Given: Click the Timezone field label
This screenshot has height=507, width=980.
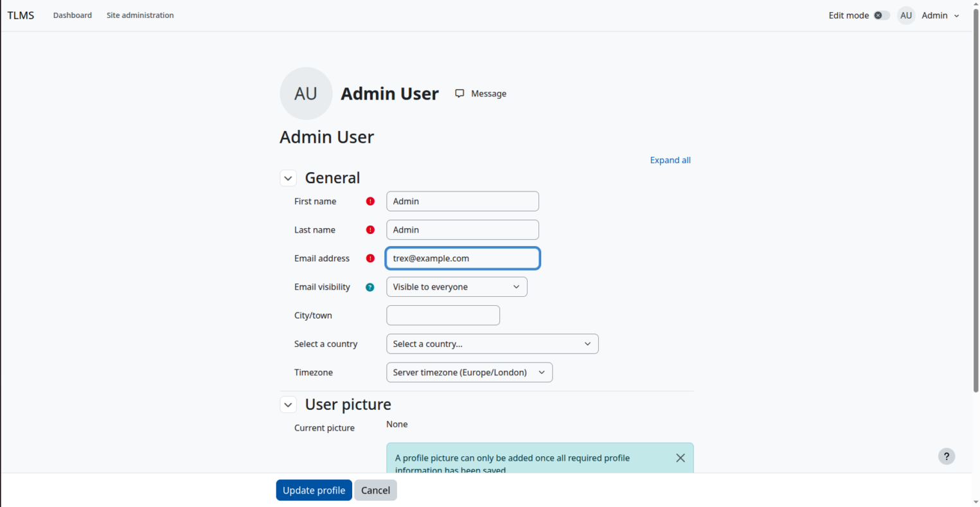Looking at the screenshot, I should pos(314,373).
